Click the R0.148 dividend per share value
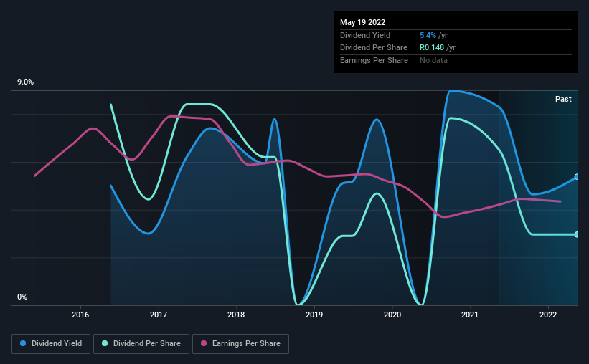589x364 pixels. [432, 48]
